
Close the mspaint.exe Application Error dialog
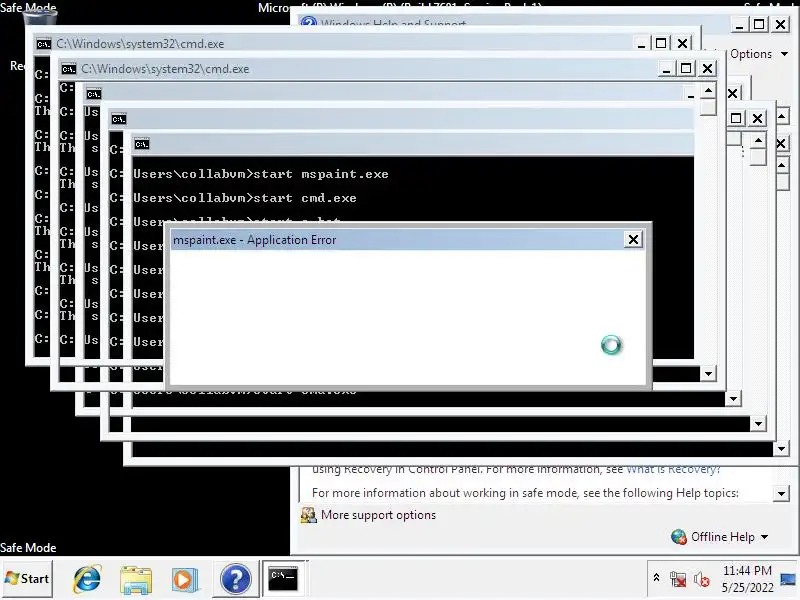(633, 239)
